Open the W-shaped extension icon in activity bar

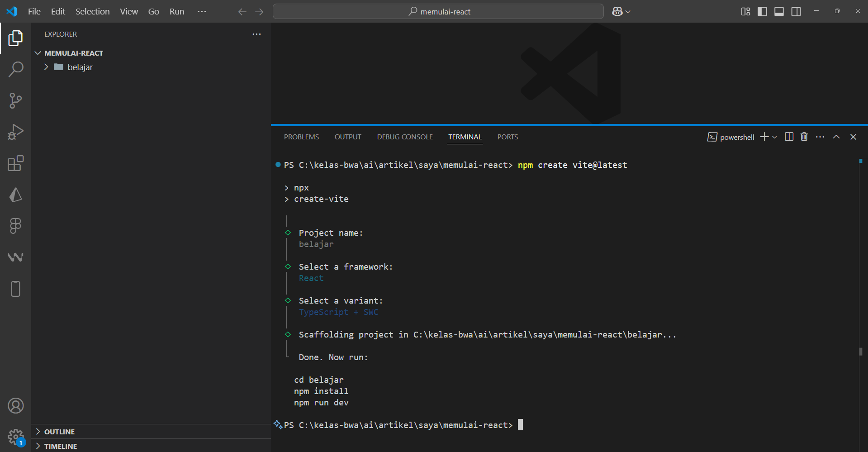coord(15,257)
